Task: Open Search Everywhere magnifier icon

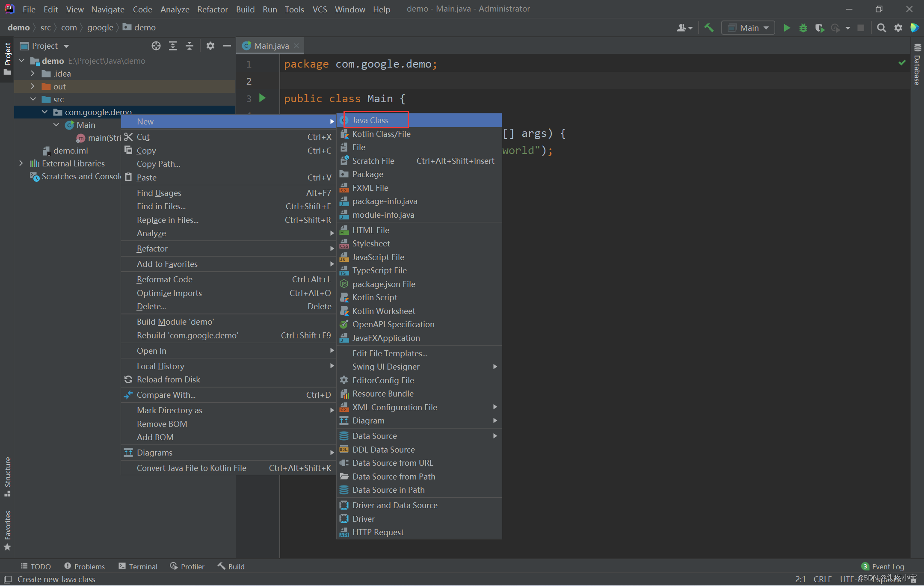Action: 881,28
